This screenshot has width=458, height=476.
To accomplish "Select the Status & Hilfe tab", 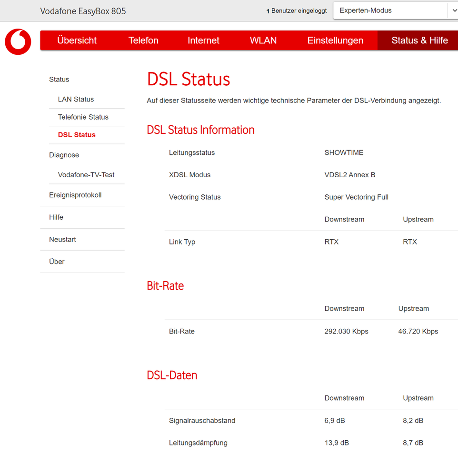I will (419, 41).
